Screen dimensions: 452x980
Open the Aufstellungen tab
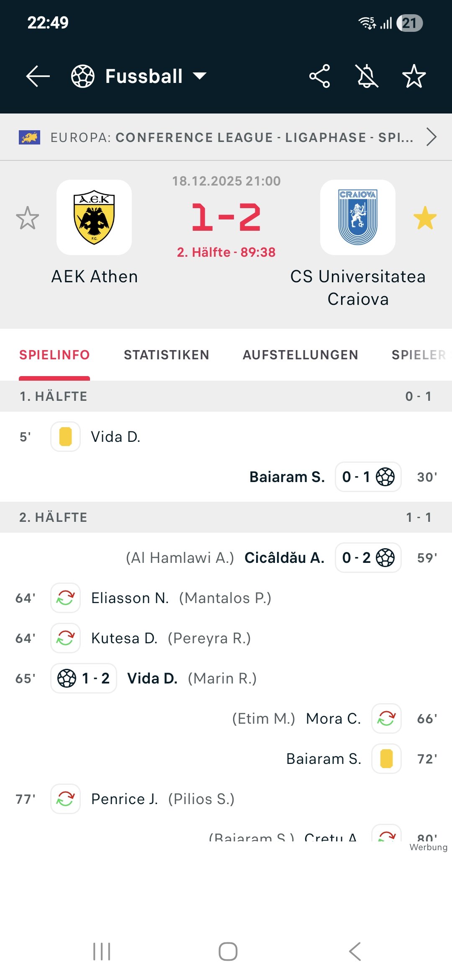click(x=300, y=355)
